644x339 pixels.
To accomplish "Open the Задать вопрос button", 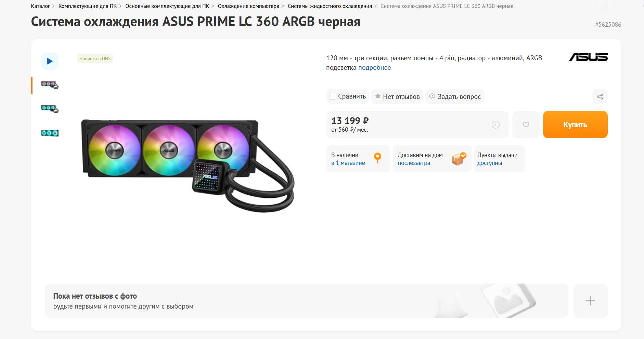I will [x=455, y=96].
